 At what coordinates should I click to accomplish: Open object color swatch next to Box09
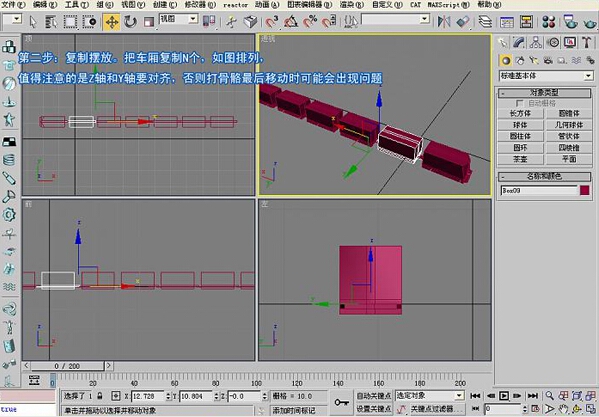tap(584, 190)
